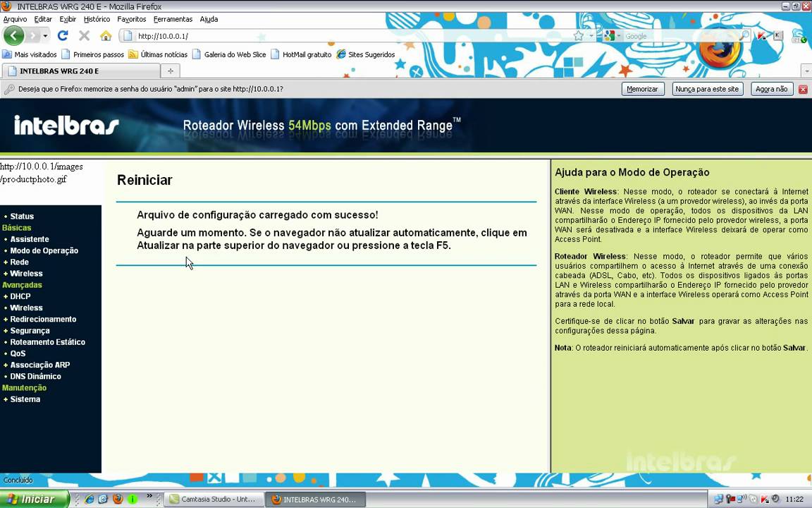The height and width of the screenshot is (508, 812).
Task: Go to the Home page icon
Action: tap(106, 36)
